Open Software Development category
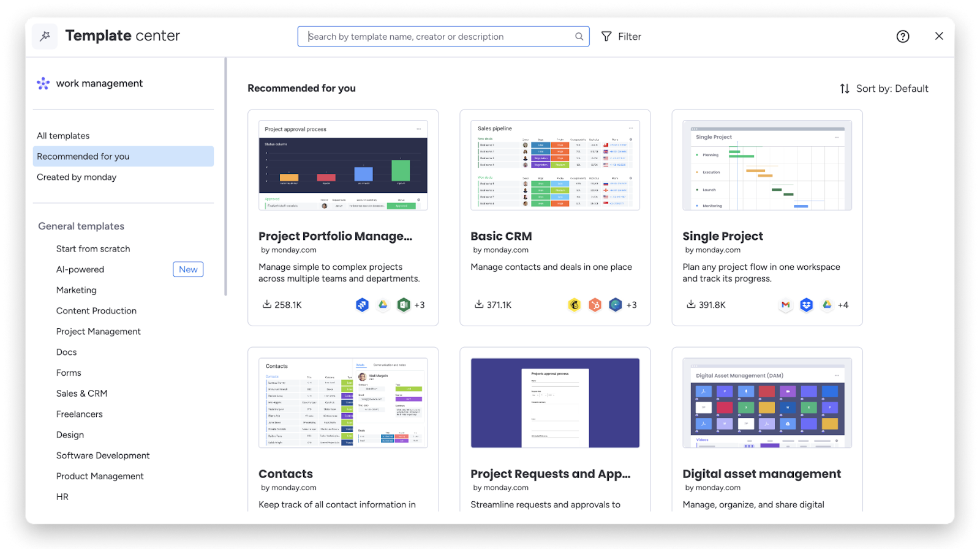 point(103,456)
